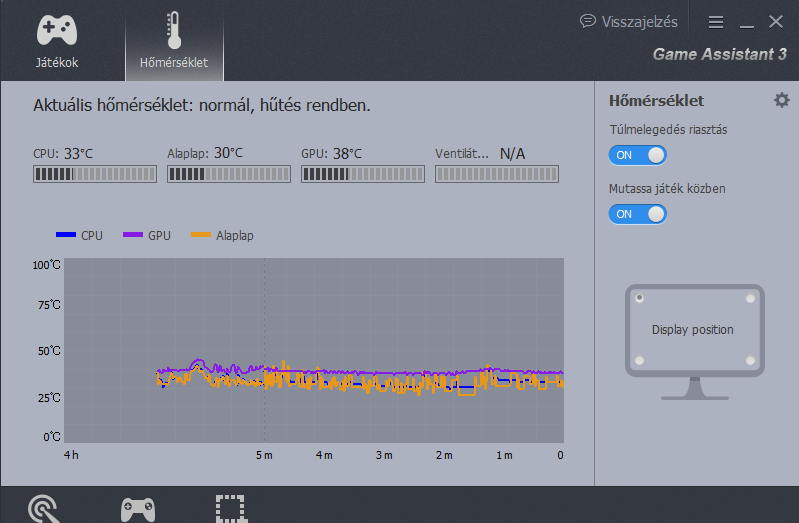Click the orange Alaplap legend swatch
Image resolution: width=799 pixels, height=523 pixels.
(201, 234)
